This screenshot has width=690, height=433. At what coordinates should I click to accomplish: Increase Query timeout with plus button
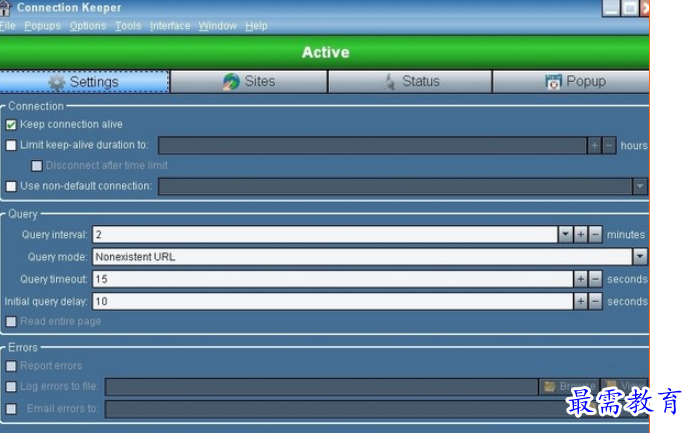[x=581, y=279]
